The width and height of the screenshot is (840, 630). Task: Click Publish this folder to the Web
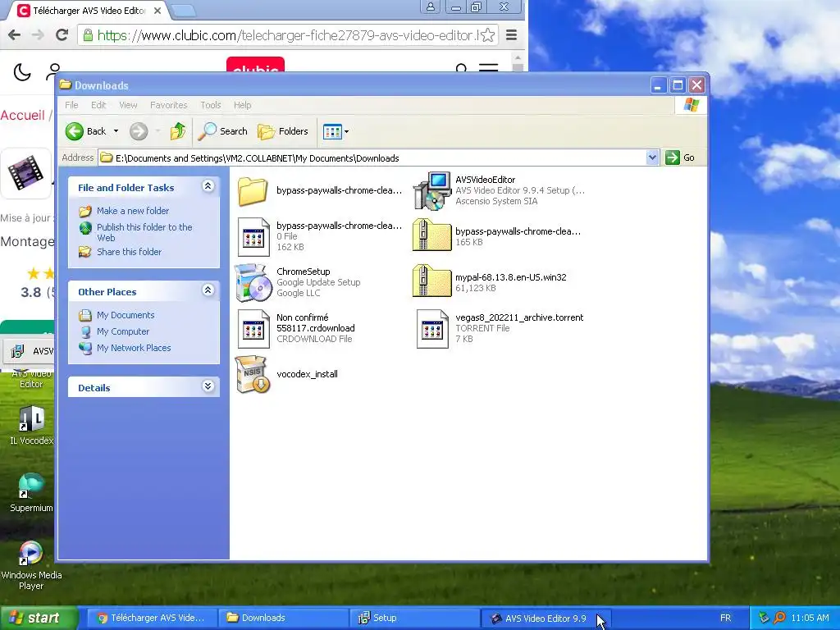[144, 232]
